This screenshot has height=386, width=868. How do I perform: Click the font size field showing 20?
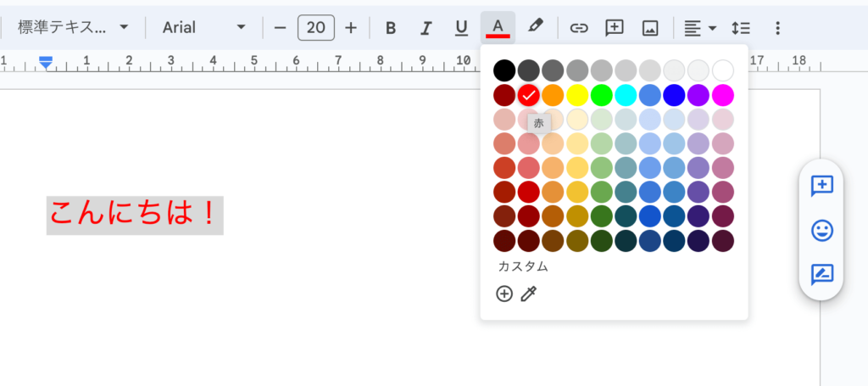coord(315,28)
